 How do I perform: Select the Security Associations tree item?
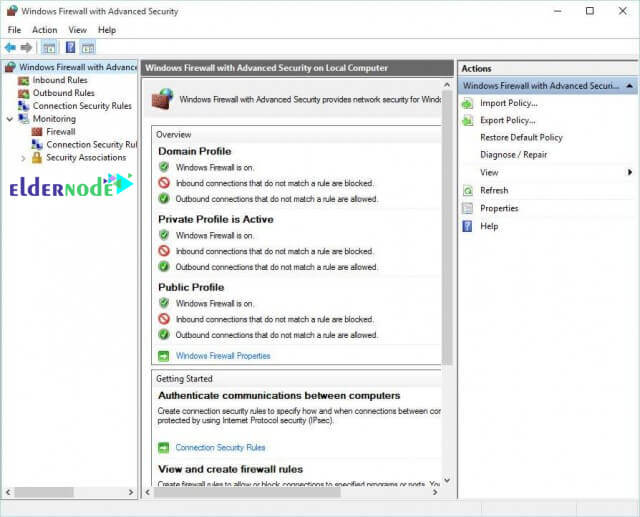86,158
